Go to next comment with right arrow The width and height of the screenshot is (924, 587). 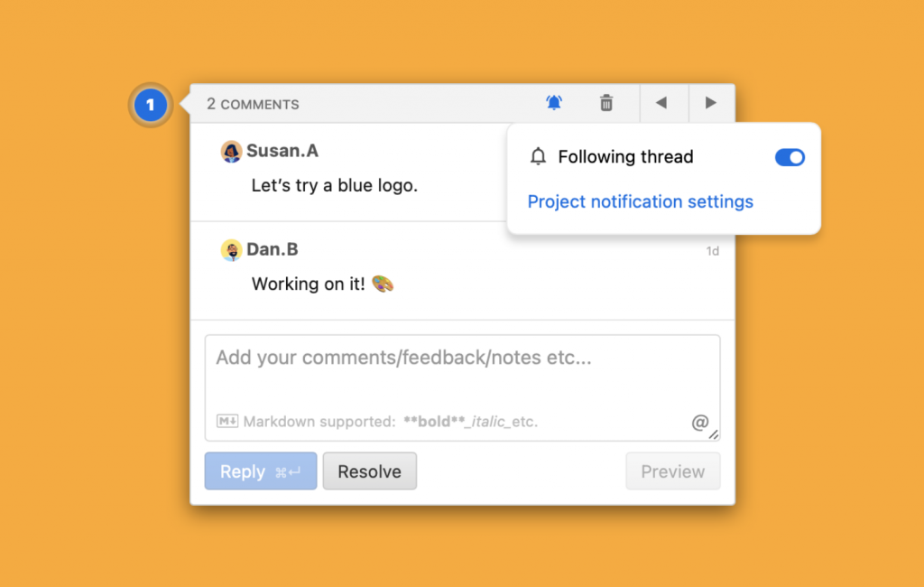pos(711,103)
